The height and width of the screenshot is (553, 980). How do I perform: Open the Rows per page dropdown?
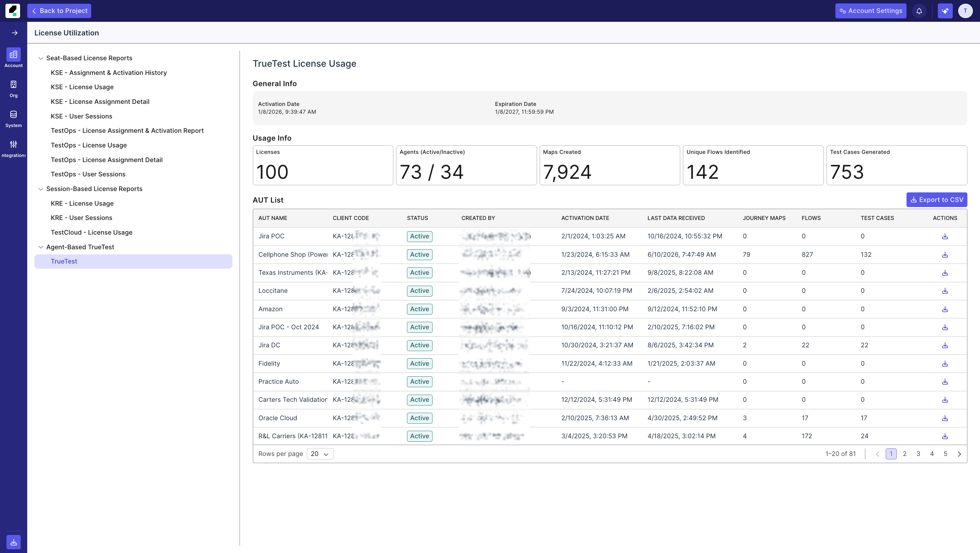[320, 454]
